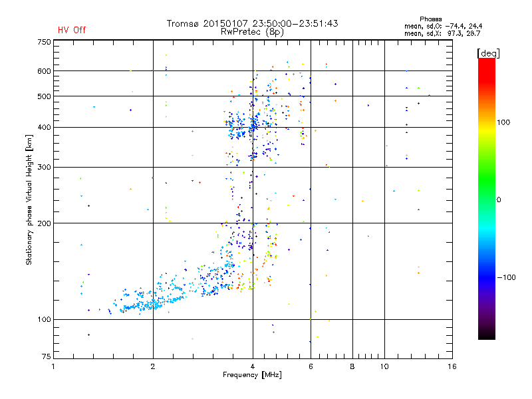The image size is (532, 399).
Task: Select the "mean, sd,X: 97.3, 28.7" line
Action: (x=442, y=33)
